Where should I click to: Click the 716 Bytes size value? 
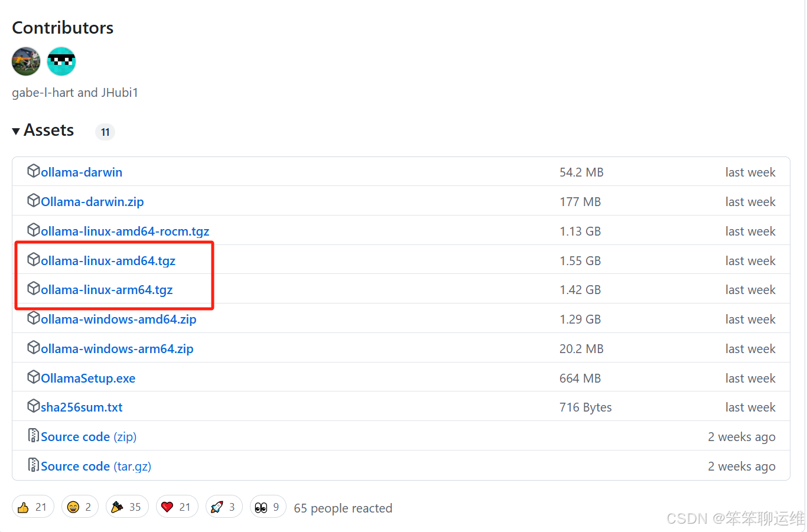(585, 407)
